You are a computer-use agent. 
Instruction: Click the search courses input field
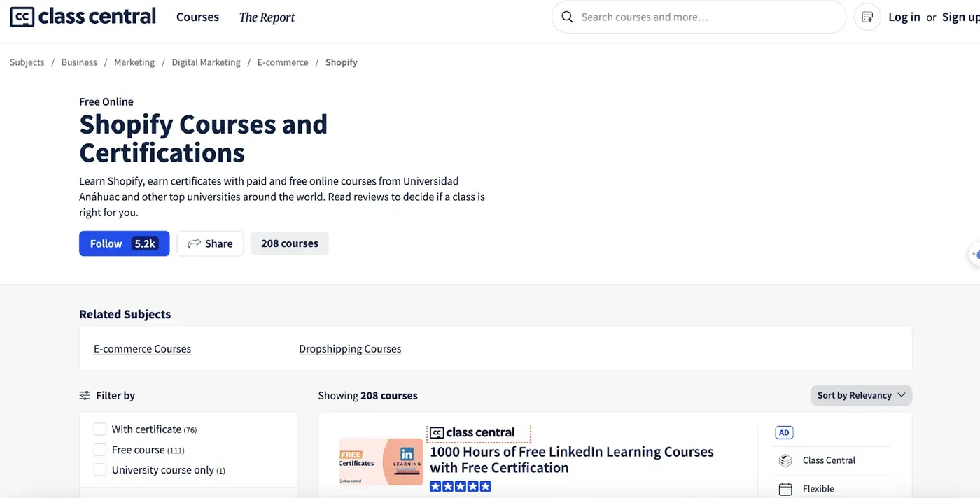tap(699, 17)
